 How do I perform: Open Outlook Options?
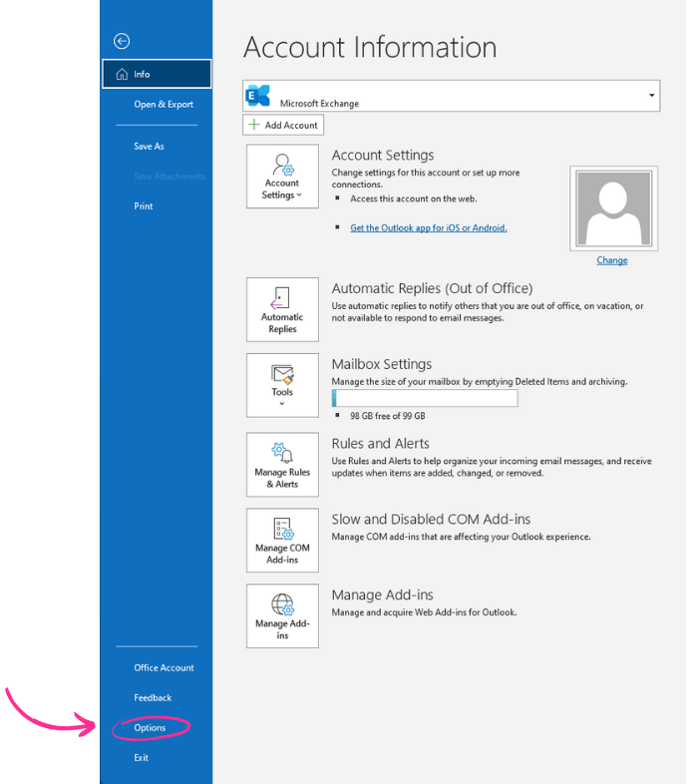pos(150,727)
